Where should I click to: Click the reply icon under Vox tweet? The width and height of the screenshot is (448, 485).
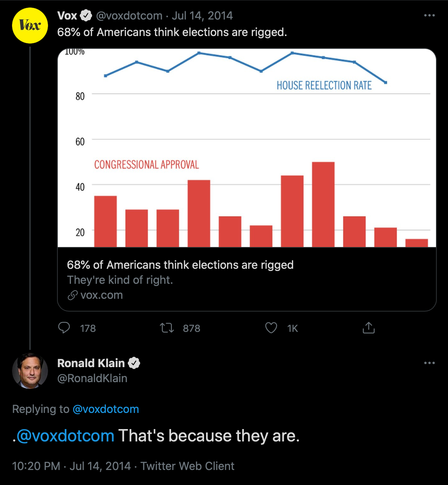click(64, 328)
